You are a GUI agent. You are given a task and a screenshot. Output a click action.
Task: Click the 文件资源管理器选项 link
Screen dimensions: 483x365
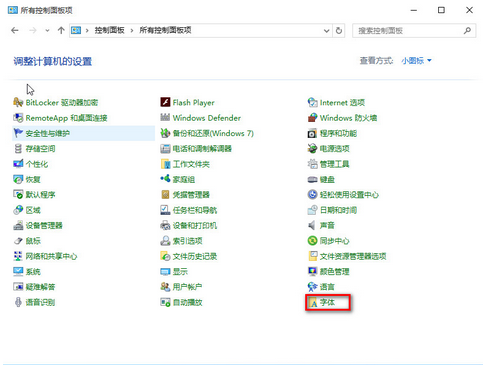coord(353,256)
